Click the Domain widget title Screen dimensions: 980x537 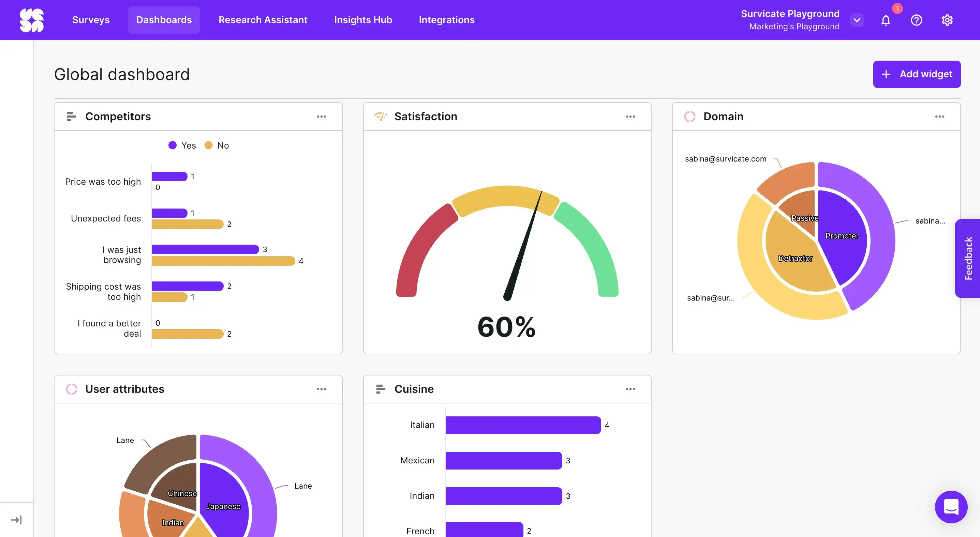[723, 116]
